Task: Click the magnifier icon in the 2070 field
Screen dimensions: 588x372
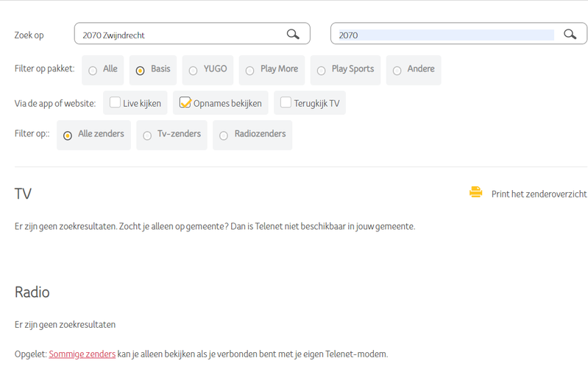Action: click(x=570, y=34)
